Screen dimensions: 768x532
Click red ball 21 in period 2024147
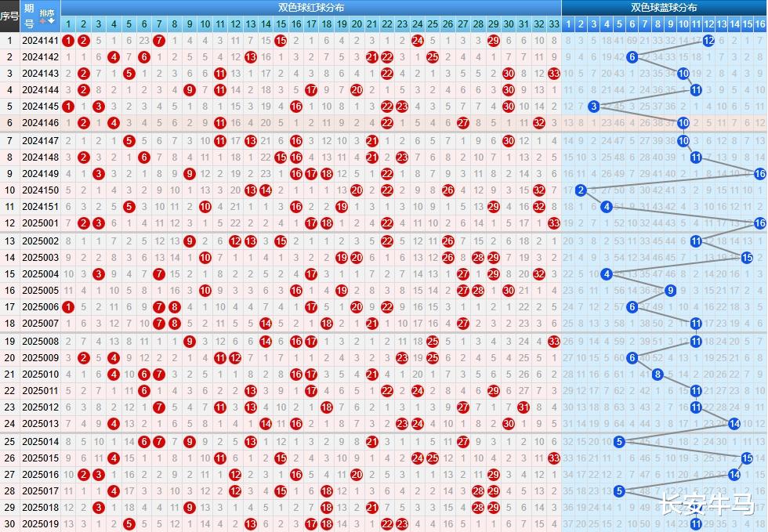(371, 141)
